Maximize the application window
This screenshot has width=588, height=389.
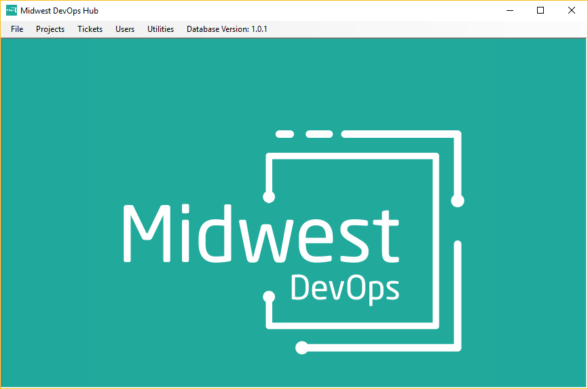[540, 11]
